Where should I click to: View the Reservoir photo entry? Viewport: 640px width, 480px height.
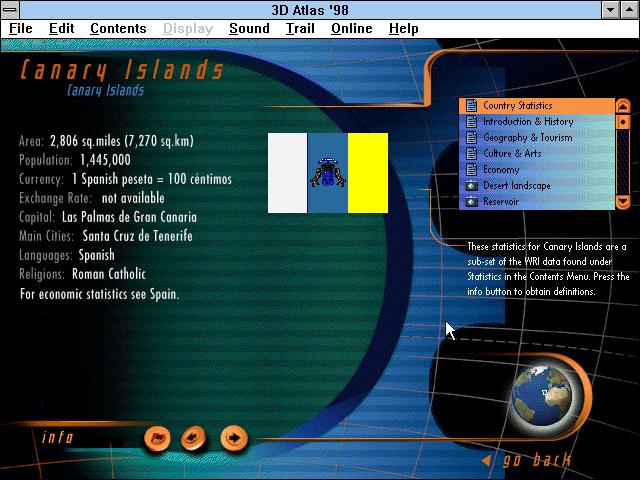pos(537,202)
